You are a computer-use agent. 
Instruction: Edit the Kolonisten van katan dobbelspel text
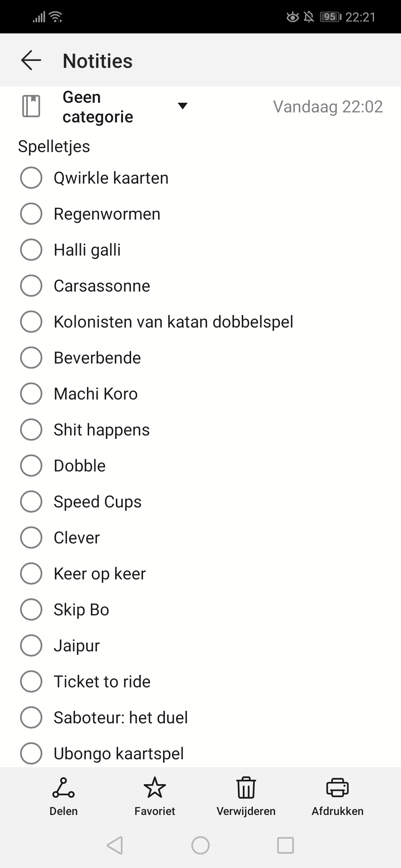173,322
